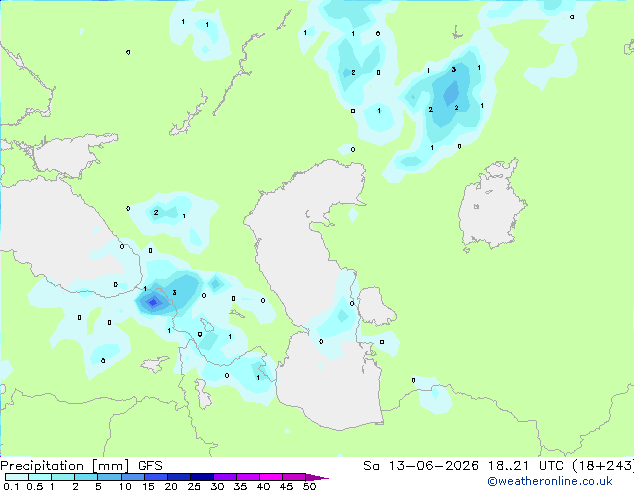The width and height of the screenshot is (634, 490).
Task: Click the 'Sa 13-06-2026' forecast date text
Action: (x=421, y=466)
